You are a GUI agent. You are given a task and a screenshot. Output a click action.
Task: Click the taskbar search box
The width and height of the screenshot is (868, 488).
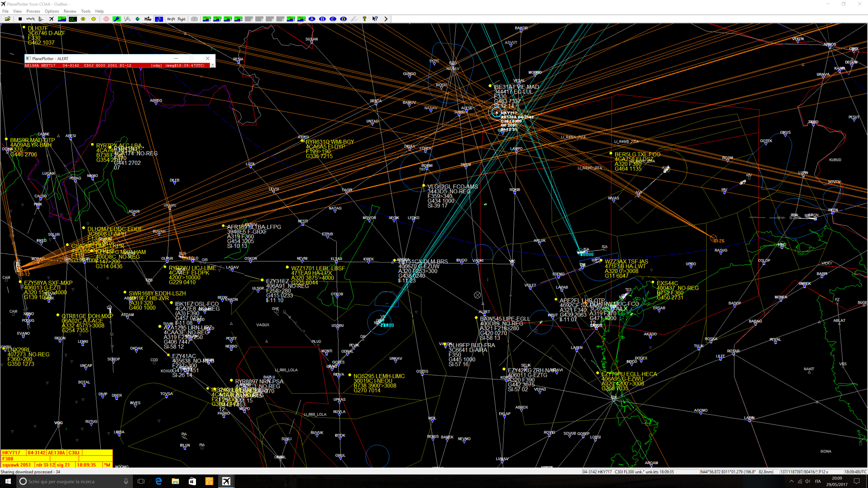[x=74, y=481]
